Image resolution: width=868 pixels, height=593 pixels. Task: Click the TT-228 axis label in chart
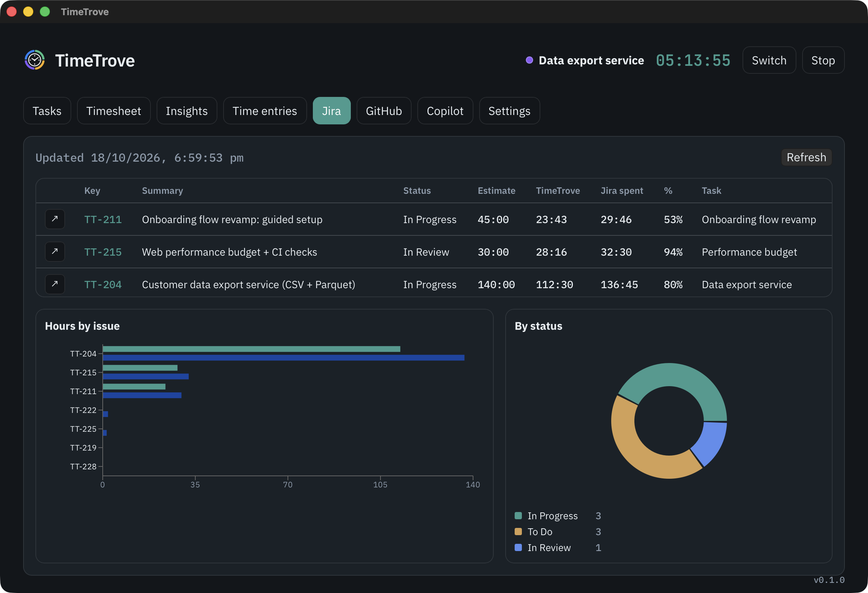point(83,466)
